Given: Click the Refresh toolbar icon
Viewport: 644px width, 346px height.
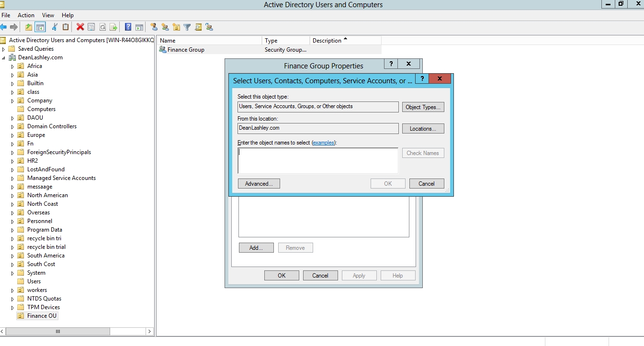Looking at the screenshot, I should click(x=102, y=27).
